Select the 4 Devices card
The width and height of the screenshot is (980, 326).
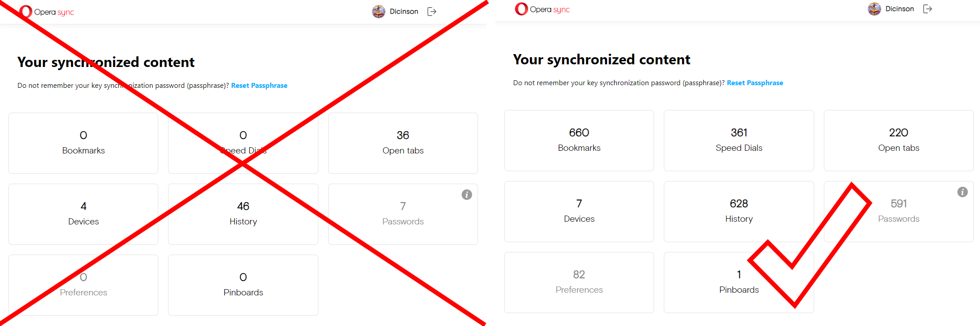83,214
